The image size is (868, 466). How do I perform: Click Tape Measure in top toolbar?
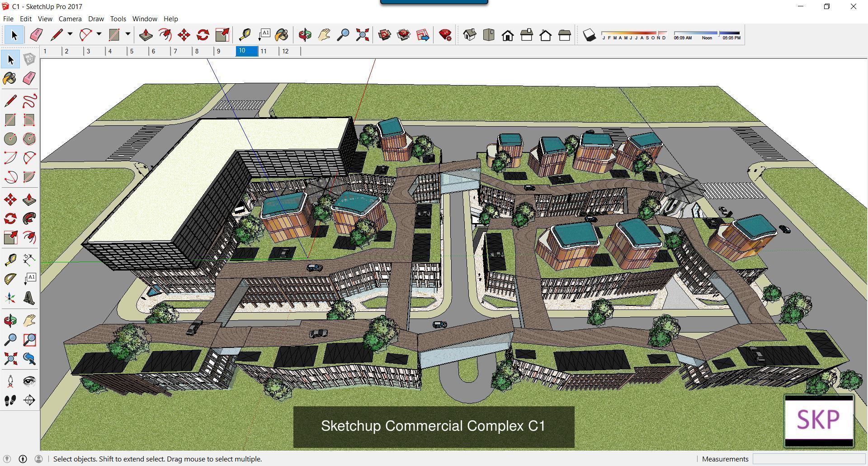click(245, 35)
